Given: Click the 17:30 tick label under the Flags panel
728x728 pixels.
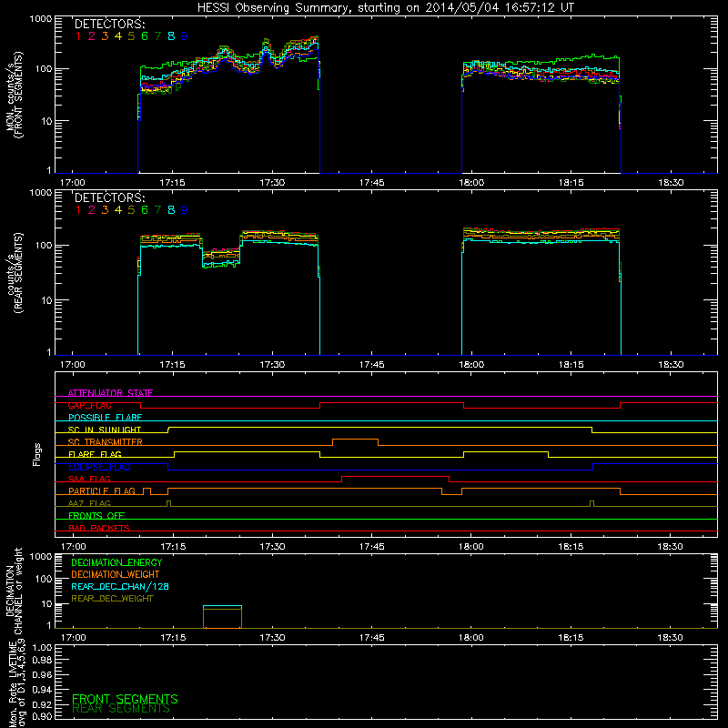Looking at the screenshot, I should (272, 547).
